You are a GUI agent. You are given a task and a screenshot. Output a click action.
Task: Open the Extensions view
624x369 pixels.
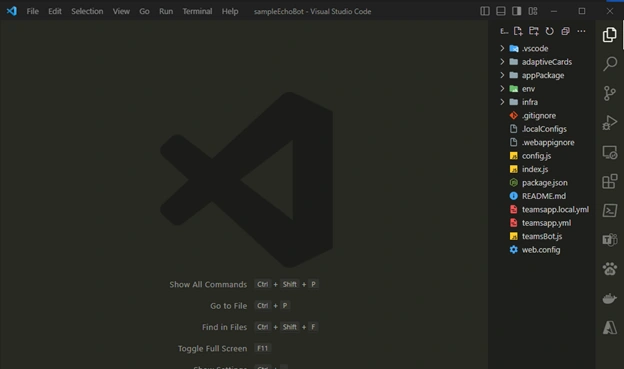(x=610, y=182)
